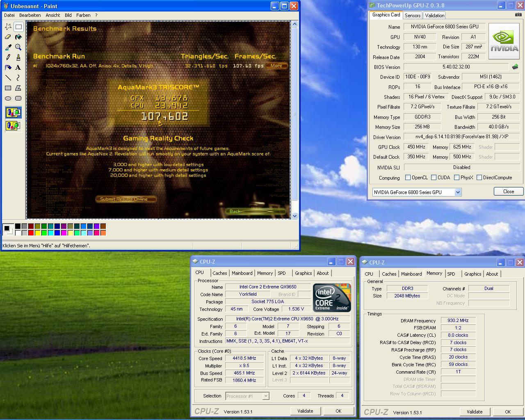Screen dimensions: 525x420
Task: Open the Farben menu in Paint
Action: coord(83,15)
